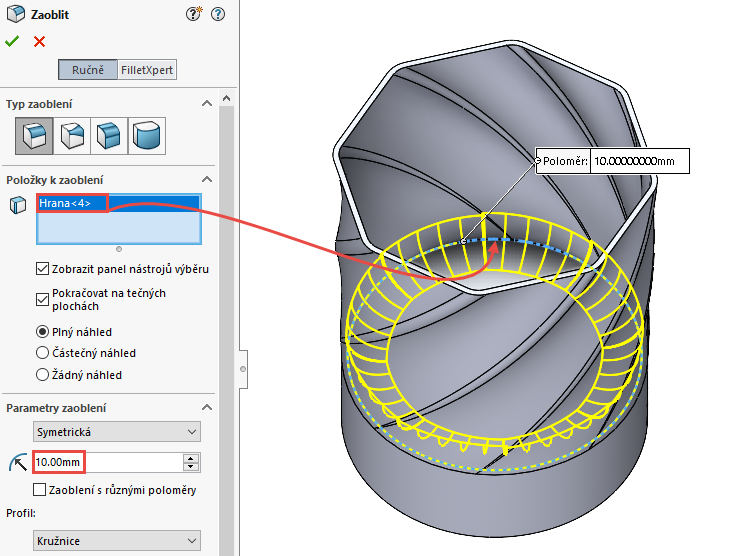Click the Zaoblit panel title
This screenshot has height=556, width=750.
point(50,15)
